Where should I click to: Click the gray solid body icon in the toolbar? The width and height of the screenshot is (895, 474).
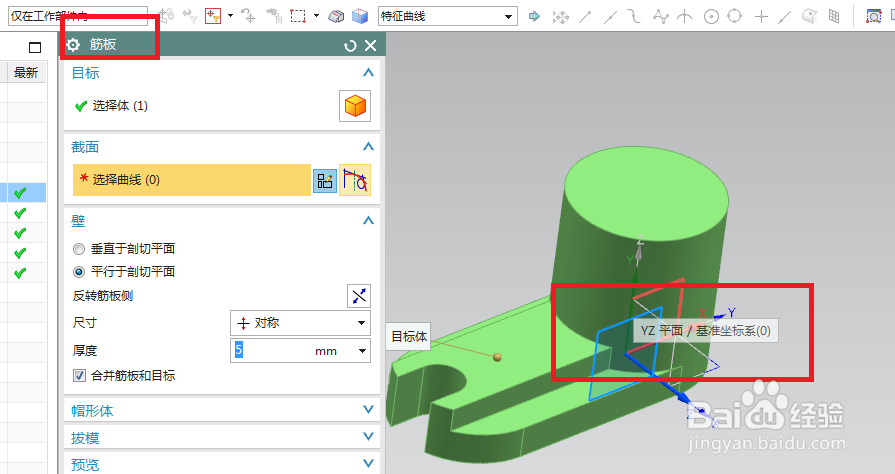point(336,17)
